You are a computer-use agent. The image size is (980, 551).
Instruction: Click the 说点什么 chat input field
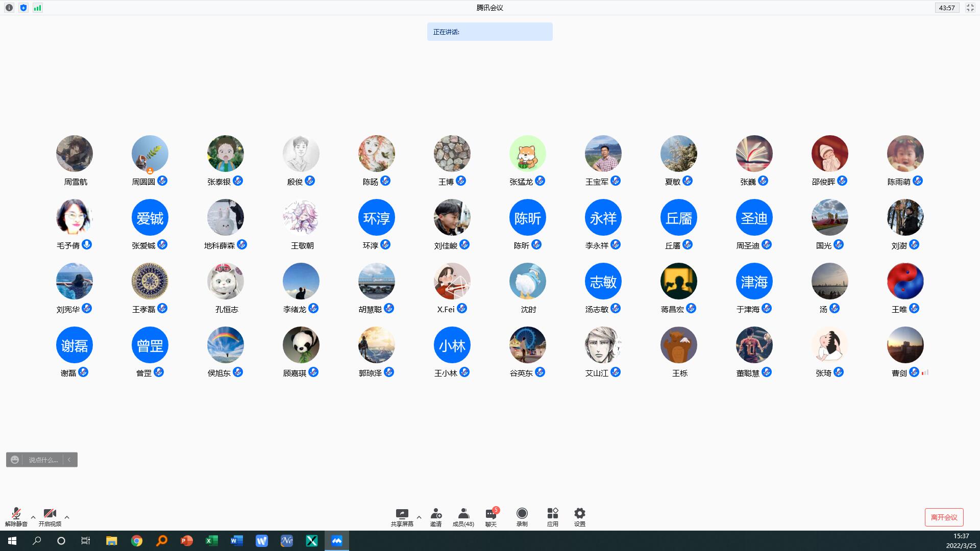tap(43, 460)
